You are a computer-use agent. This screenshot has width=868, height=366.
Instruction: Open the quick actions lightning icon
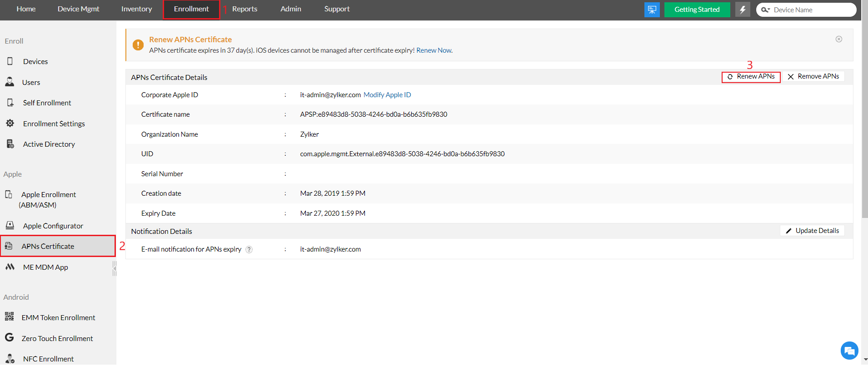pyautogui.click(x=743, y=10)
